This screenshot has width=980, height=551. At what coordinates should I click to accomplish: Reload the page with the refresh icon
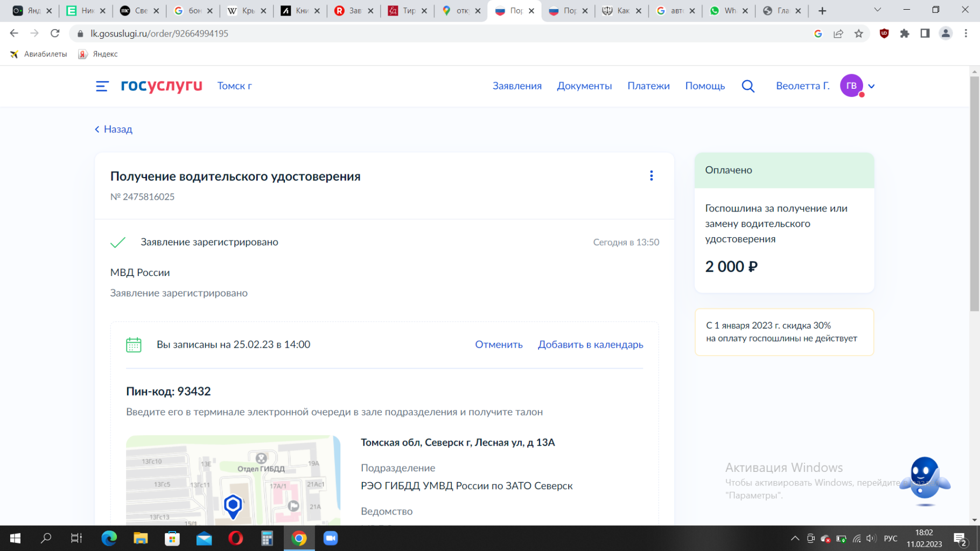55,33
